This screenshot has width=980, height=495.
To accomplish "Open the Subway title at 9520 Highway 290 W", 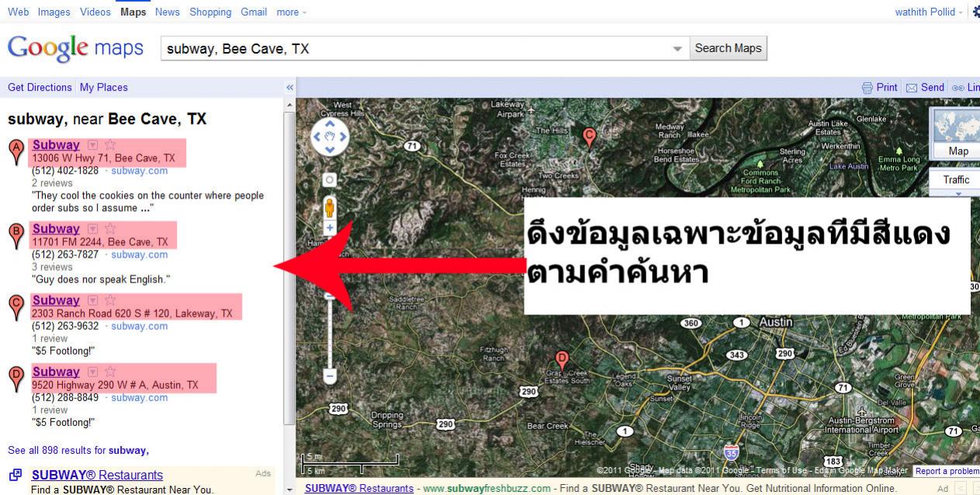I will pos(56,372).
